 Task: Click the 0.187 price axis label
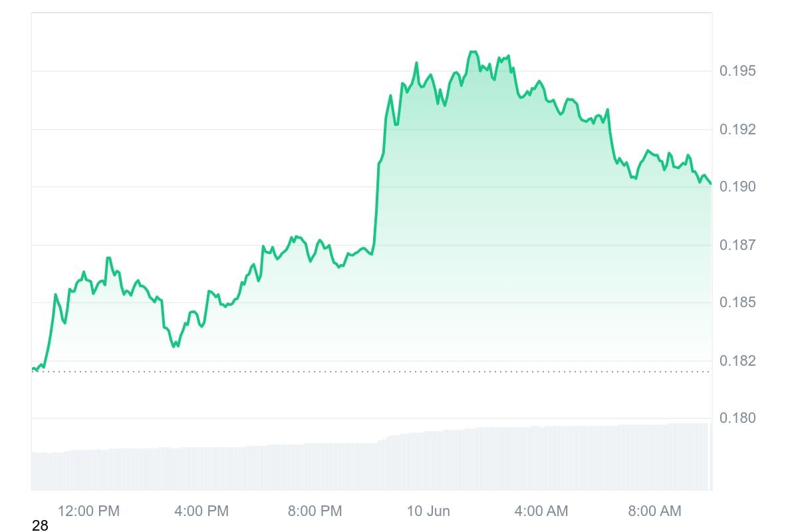coord(737,245)
